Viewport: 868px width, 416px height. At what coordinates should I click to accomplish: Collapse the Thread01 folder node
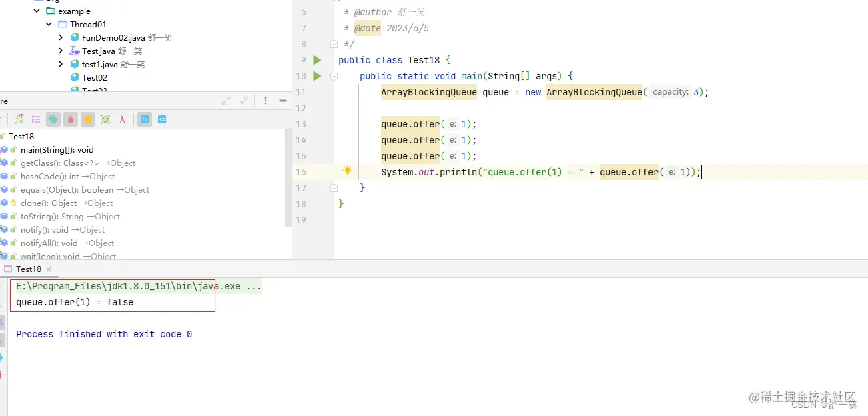point(49,25)
